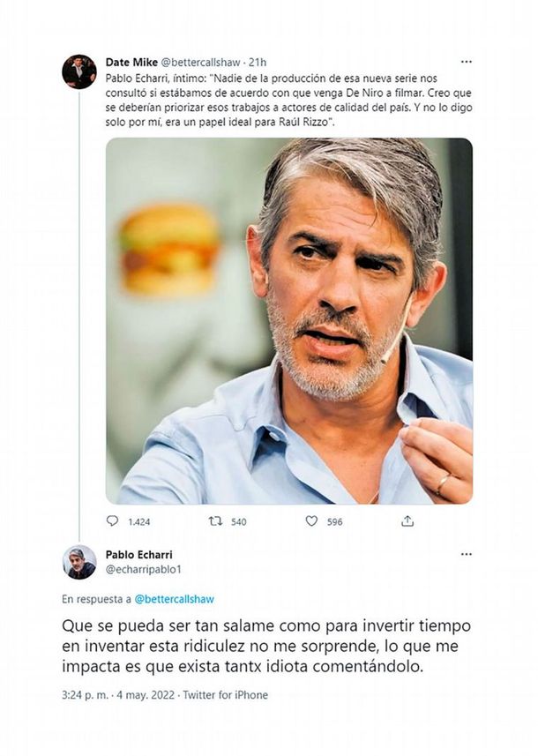The image size is (538, 756).
Task: Open more options on Pablo Echarri's reply
Action: [466, 554]
